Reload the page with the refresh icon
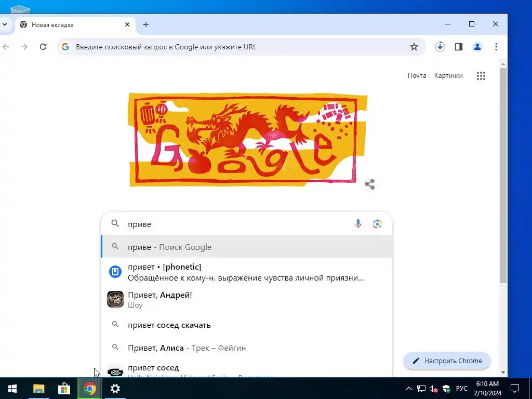532x399 pixels. 43,47
